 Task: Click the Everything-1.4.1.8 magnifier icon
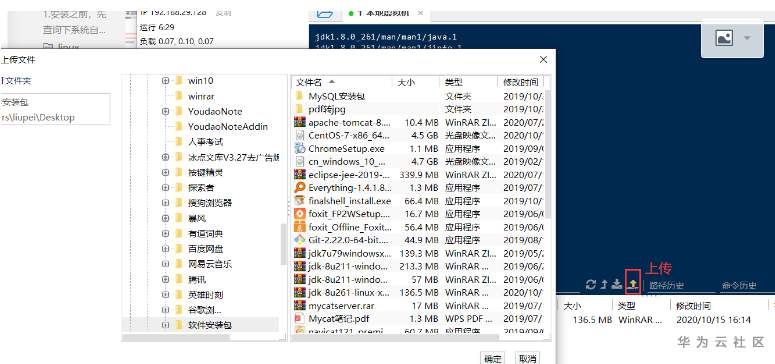point(300,187)
